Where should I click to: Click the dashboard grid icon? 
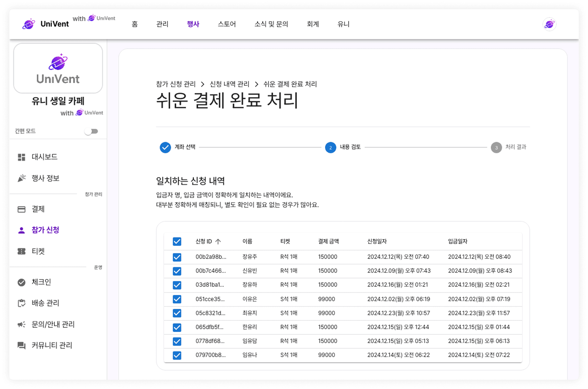click(22, 157)
